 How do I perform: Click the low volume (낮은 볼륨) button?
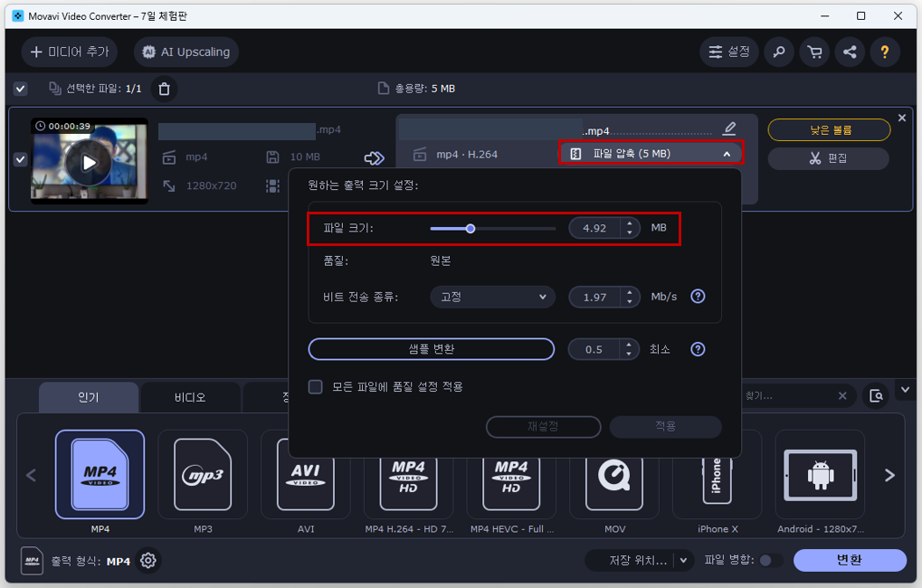829,130
